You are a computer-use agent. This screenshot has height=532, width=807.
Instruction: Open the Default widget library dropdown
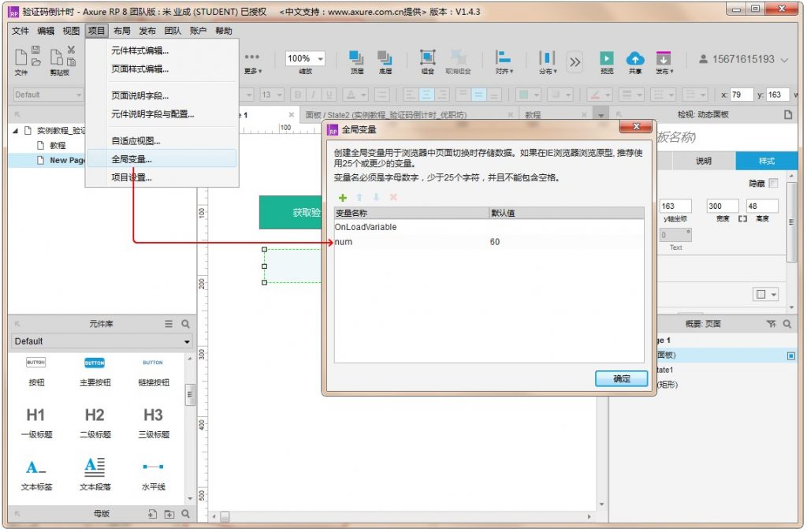(102, 341)
